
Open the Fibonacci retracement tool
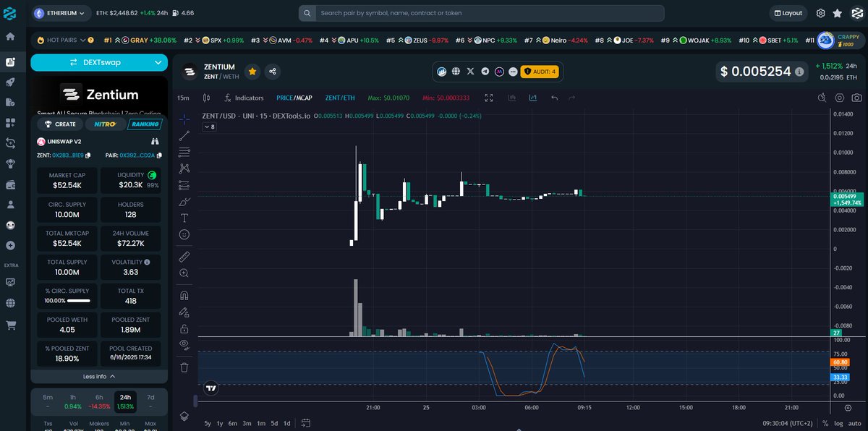tap(184, 152)
